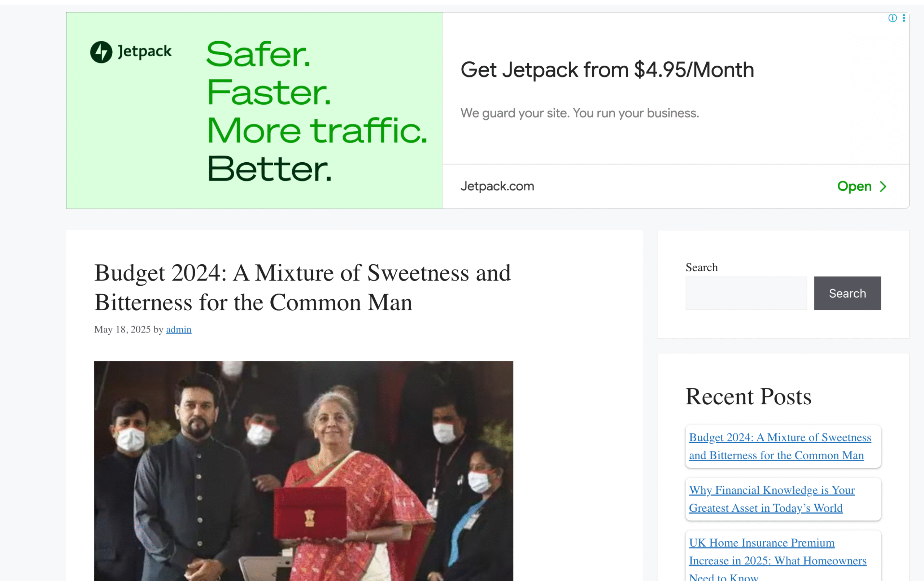This screenshot has width=924, height=581.
Task: Click the May 18, 2025 post date
Action: pos(122,329)
